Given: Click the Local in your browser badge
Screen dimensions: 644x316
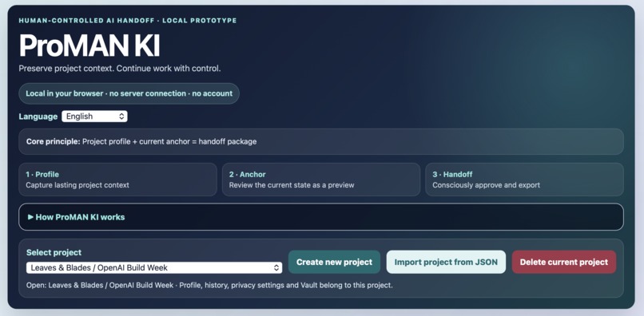Looking at the screenshot, I should (129, 93).
